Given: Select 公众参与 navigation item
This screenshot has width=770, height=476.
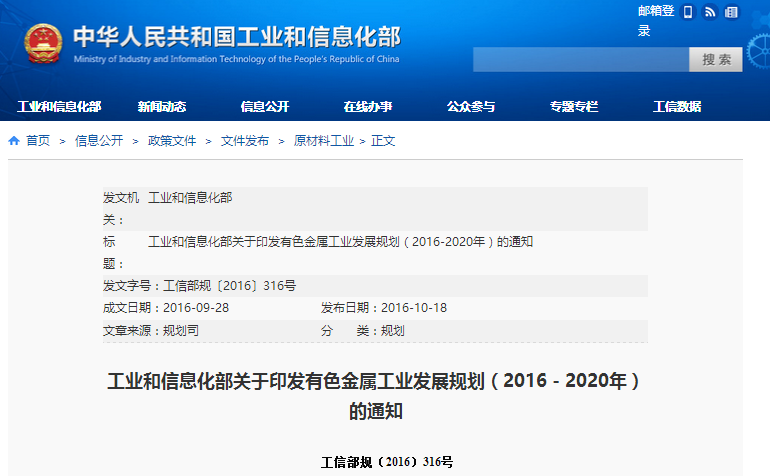Looking at the screenshot, I should 471,107.
